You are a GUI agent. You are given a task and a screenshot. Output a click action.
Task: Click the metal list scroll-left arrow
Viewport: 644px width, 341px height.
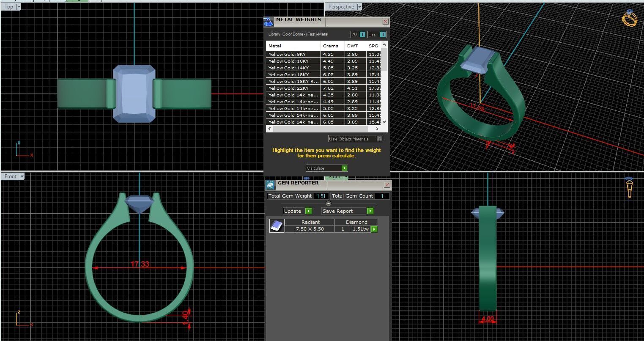click(269, 129)
